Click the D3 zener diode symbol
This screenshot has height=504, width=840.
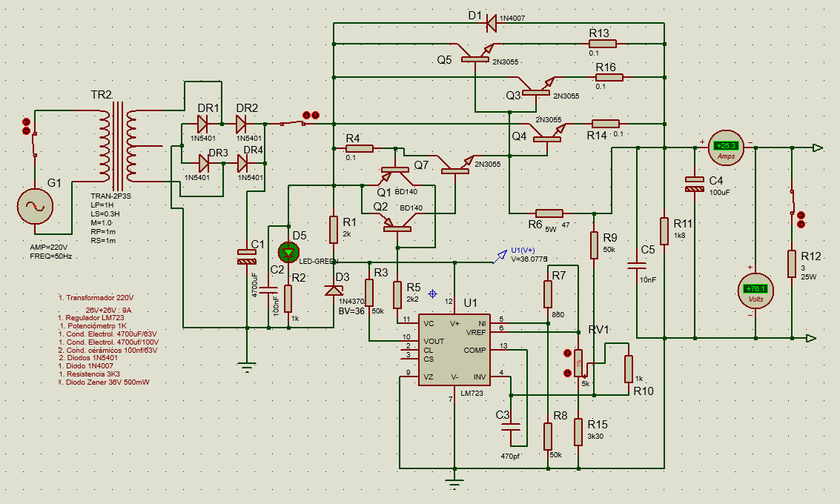tap(334, 290)
